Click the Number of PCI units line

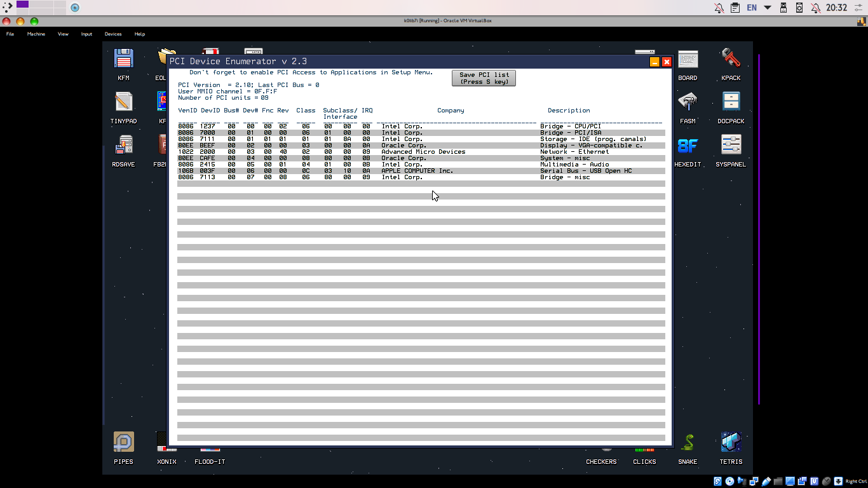[x=223, y=98]
